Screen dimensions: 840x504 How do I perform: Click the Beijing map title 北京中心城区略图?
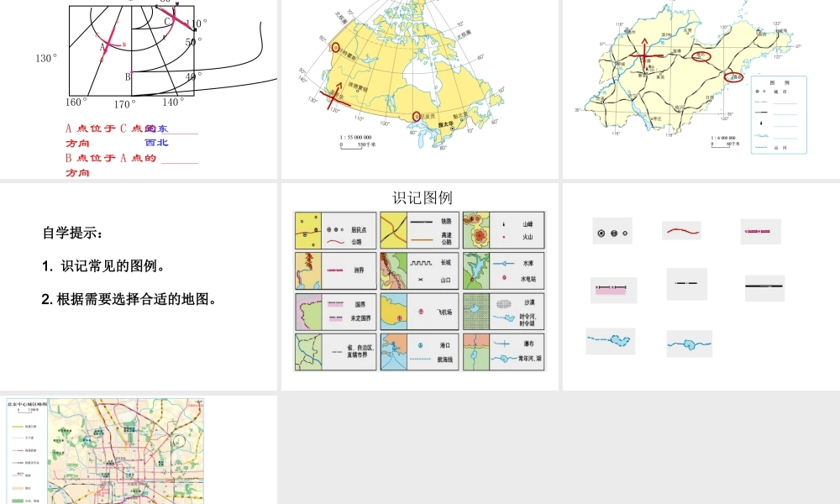28,404
